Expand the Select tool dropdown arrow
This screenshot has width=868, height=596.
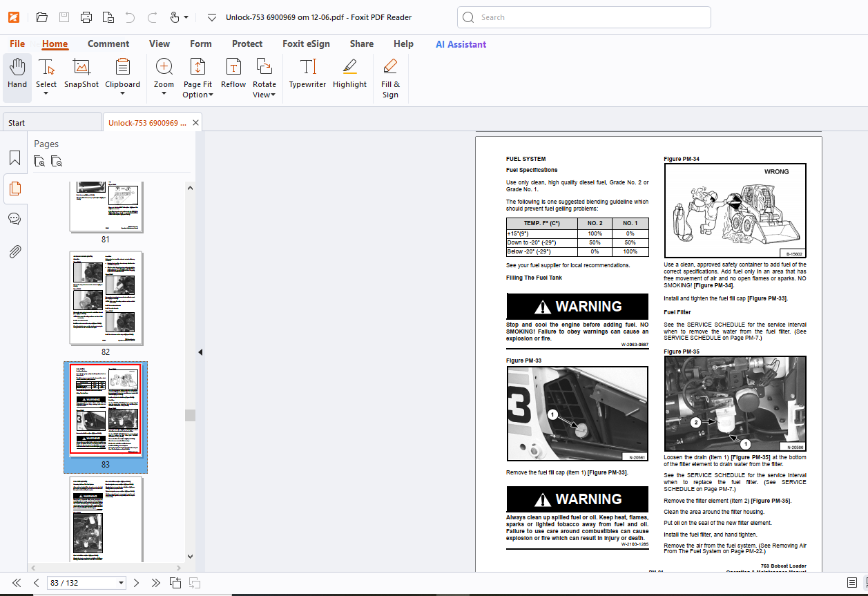coord(46,93)
